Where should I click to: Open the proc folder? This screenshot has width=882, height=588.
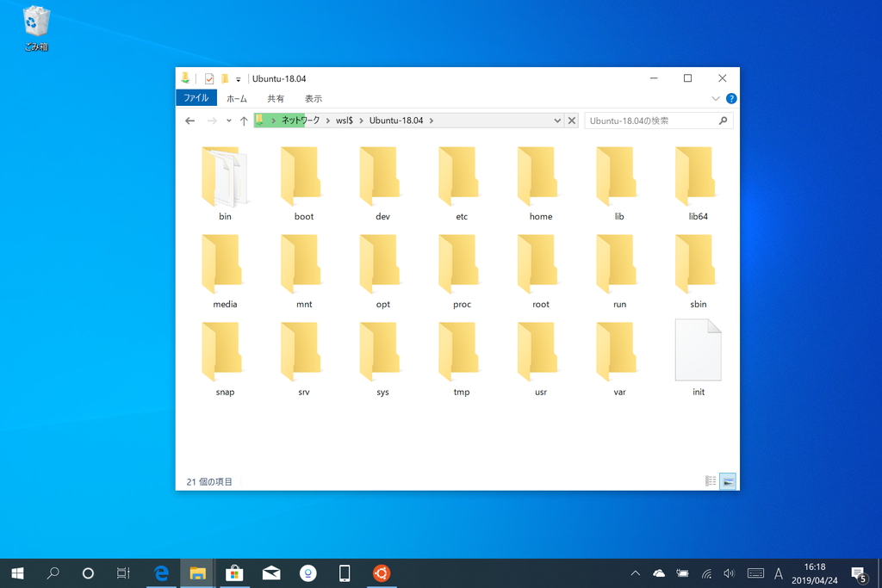coord(462,271)
